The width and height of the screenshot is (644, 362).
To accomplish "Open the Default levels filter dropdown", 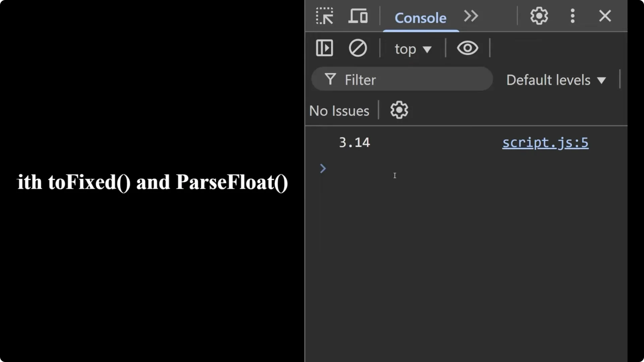I will (556, 80).
